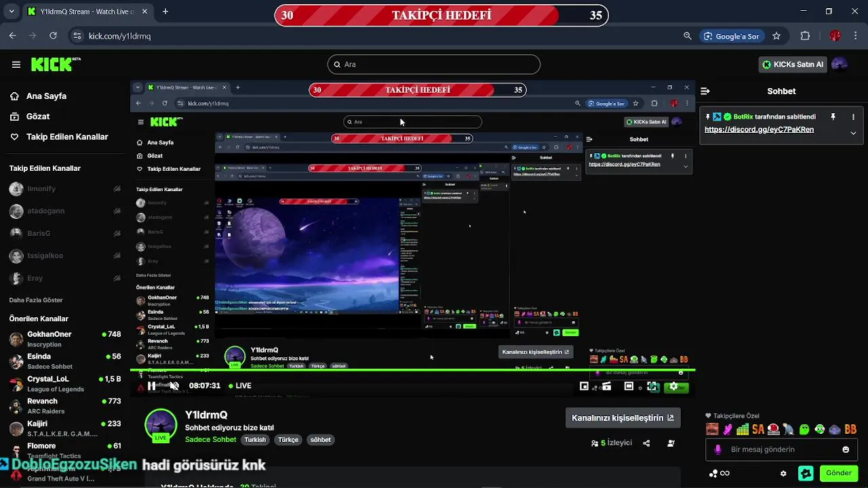Open followed channel BarisG in the main sidebar
This screenshot has height=488, width=868.
[64, 233]
